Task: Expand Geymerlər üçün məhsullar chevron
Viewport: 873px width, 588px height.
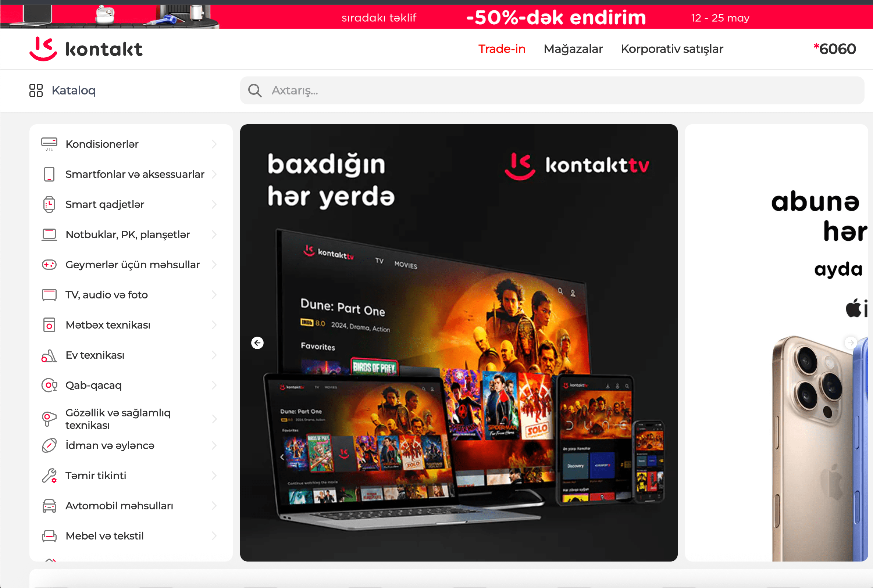Action: (x=214, y=265)
